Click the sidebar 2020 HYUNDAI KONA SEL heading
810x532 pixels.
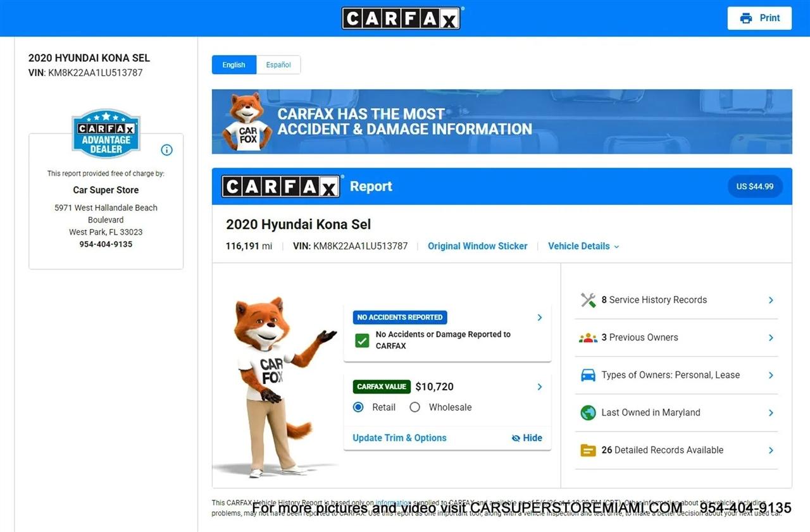click(89, 58)
